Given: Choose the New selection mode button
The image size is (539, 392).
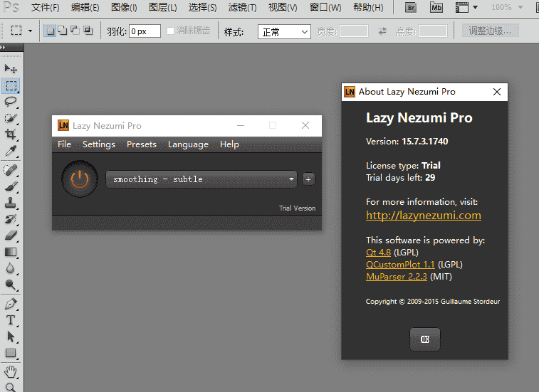Looking at the screenshot, I should coord(49,31).
